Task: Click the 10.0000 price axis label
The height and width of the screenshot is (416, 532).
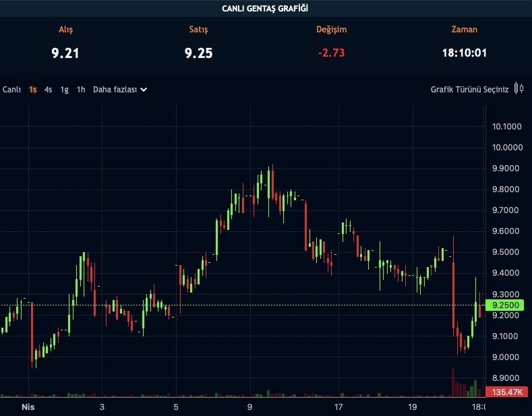Action: coord(507,147)
